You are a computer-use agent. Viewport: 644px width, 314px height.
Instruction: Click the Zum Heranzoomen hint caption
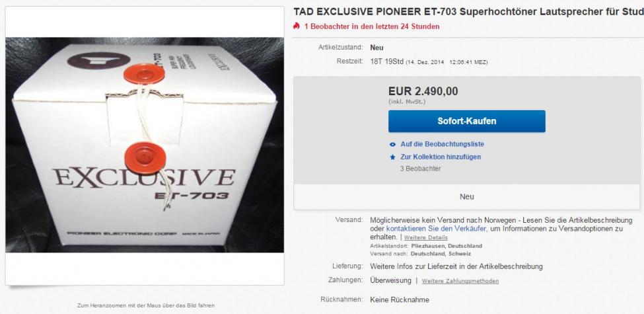[146, 305]
